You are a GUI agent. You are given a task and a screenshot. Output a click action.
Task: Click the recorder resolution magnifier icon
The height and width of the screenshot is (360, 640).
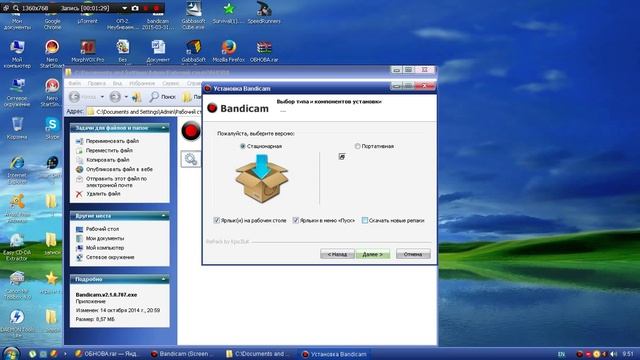pos(16,8)
